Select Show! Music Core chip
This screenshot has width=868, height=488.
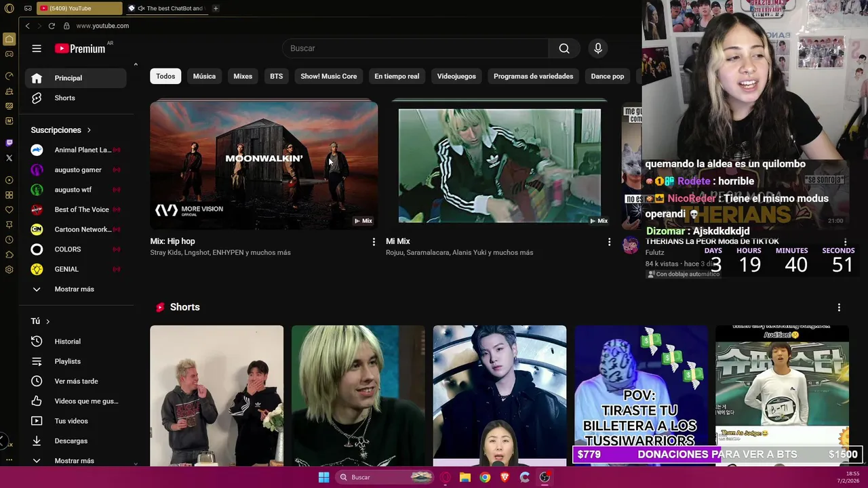click(328, 76)
